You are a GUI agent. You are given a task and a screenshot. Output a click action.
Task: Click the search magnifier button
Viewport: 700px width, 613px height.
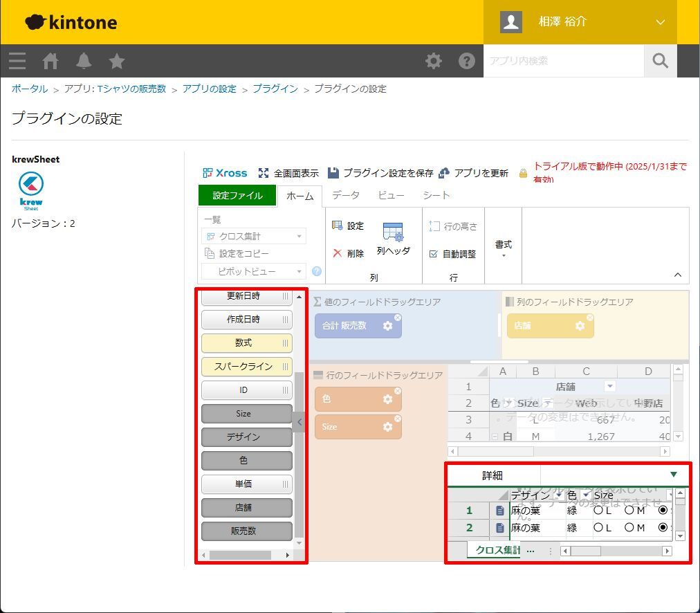[661, 61]
